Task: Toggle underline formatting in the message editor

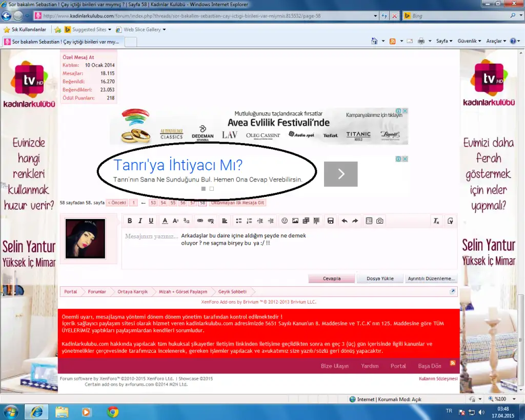Action: (151, 221)
